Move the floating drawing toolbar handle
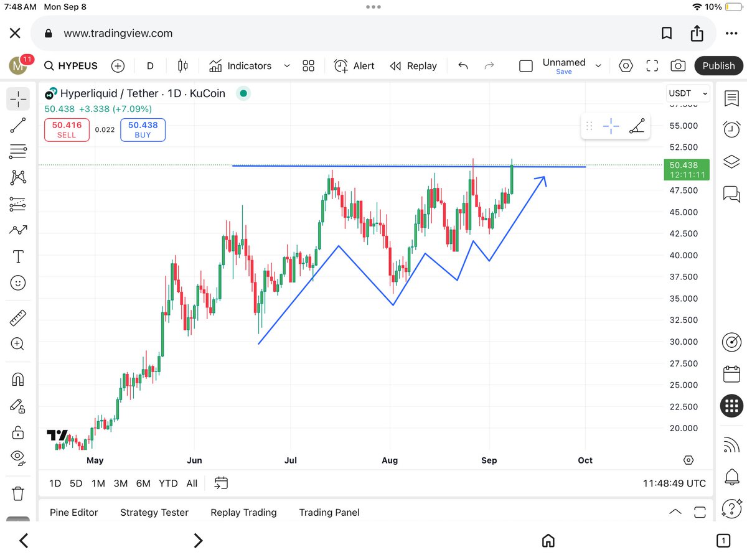The height and width of the screenshot is (560, 747). [x=590, y=126]
